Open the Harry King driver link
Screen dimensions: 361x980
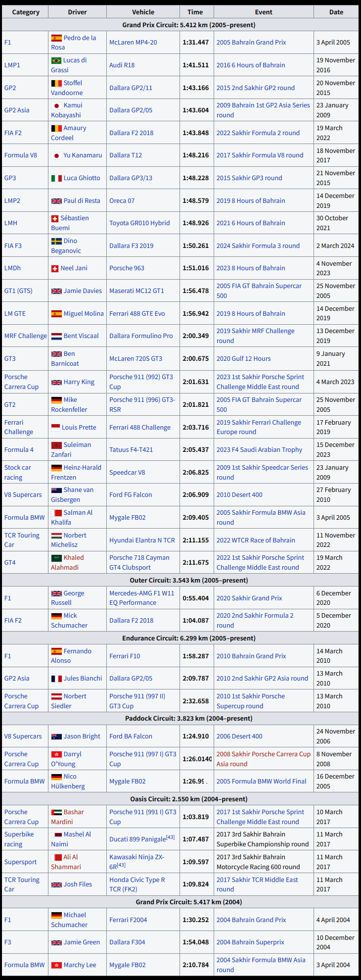79,382
